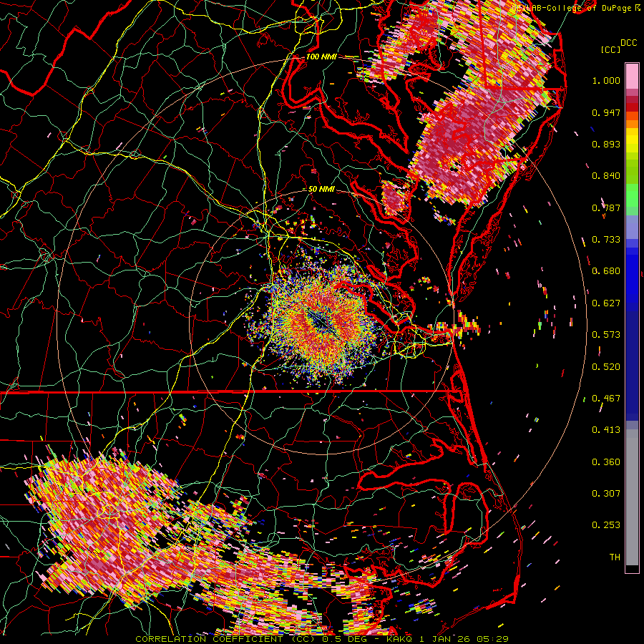Select the 0.520 scale value
Screen dimensions: 644x644
click(606, 367)
